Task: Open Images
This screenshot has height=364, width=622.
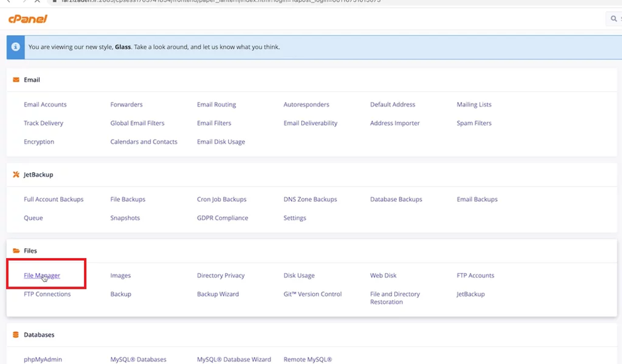Action: [x=120, y=275]
